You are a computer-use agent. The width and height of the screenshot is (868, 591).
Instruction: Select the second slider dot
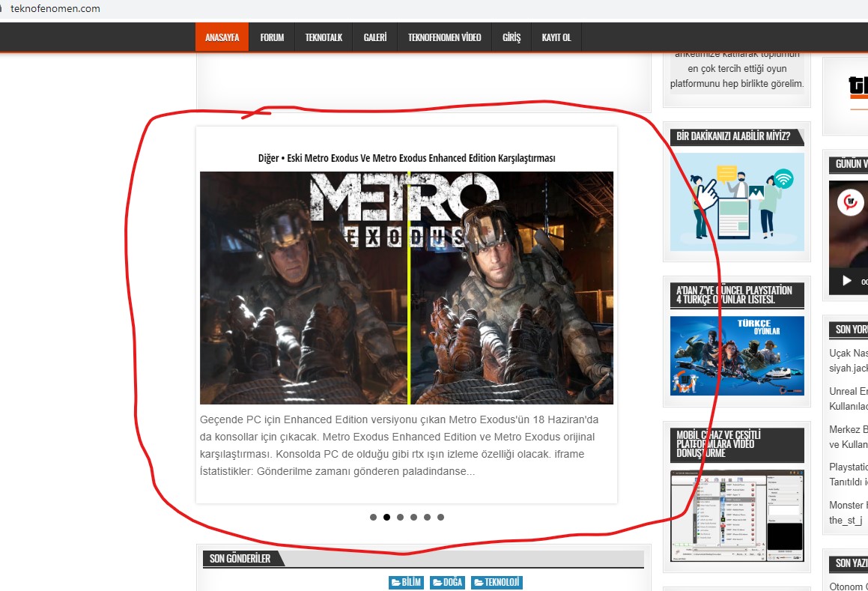click(386, 518)
